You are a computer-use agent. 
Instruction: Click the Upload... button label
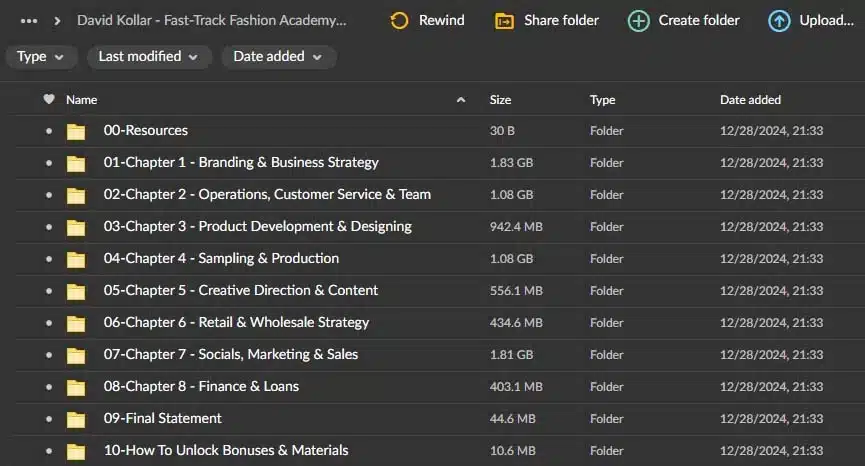826,20
